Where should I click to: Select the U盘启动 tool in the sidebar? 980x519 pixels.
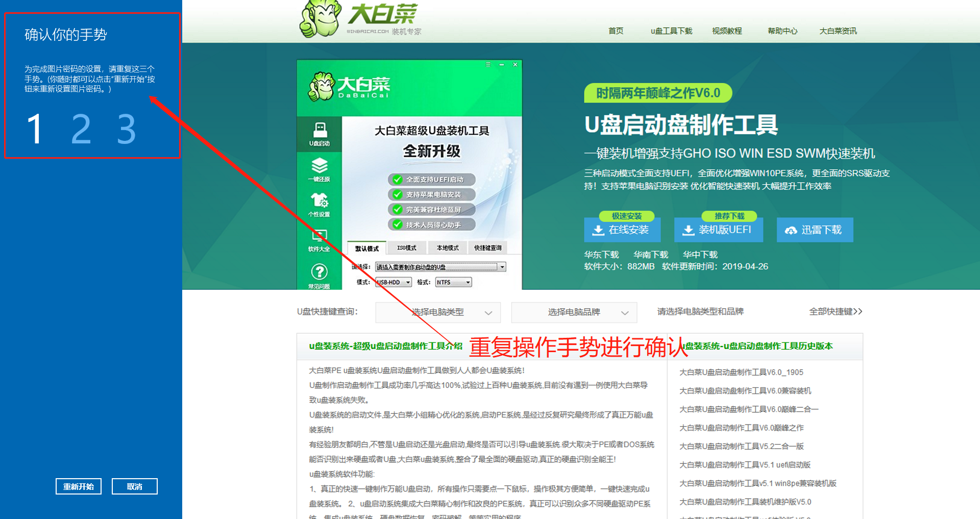[x=320, y=134]
